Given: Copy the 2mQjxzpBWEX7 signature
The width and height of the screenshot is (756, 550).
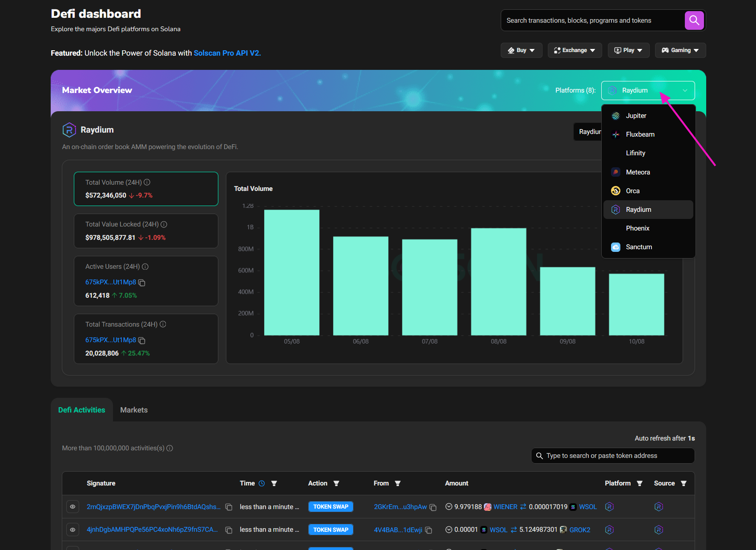Looking at the screenshot, I should [x=229, y=507].
